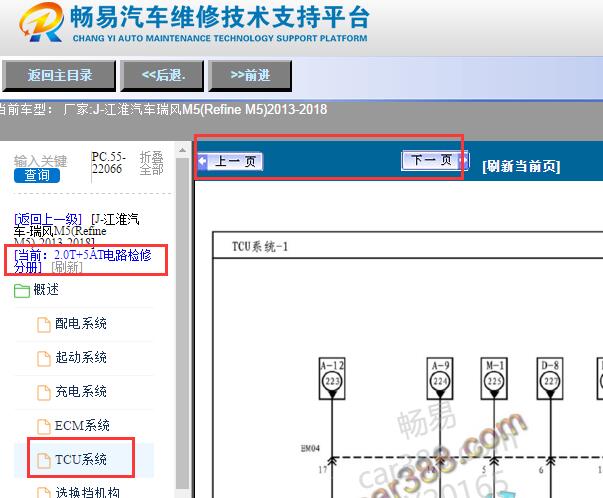The height and width of the screenshot is (498, 603).
Task: Click the green 概述 folder icon
Action: (x=22, y=291)
